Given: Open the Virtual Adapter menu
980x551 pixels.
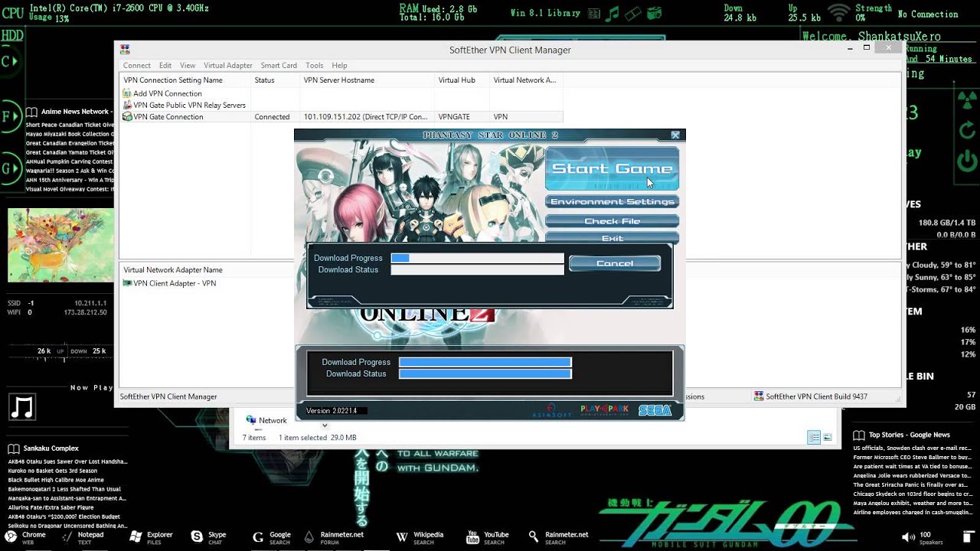Looking at the screenshot, I should pos(228,66).
